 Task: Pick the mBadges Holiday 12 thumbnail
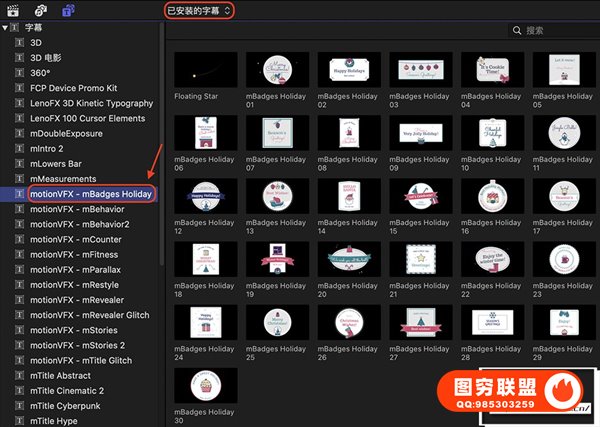click(205, 197)
